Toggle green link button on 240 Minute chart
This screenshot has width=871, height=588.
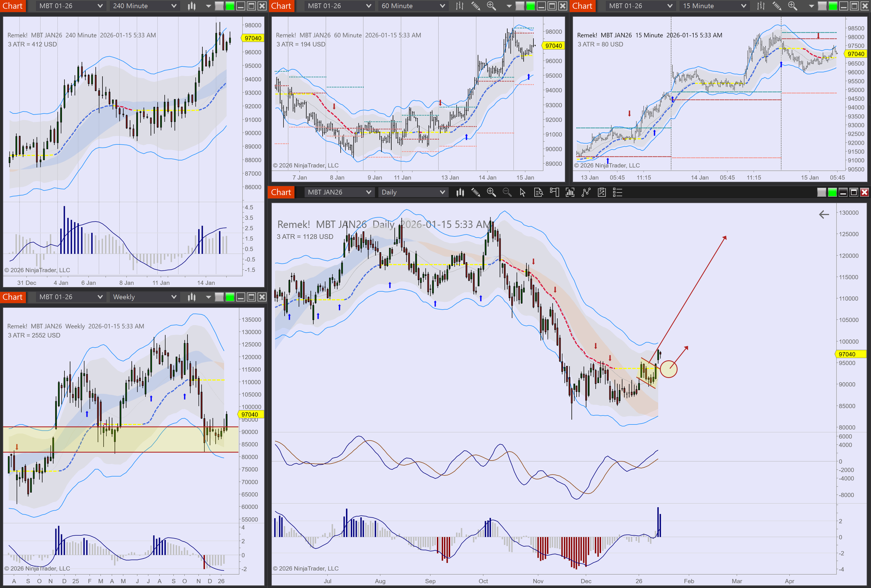tap(230, 6)
